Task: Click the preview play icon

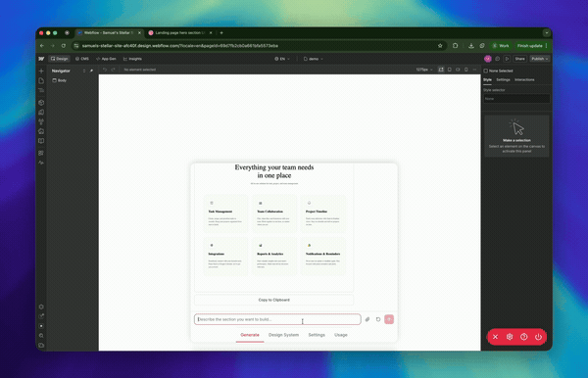Action: (x=507, y=59)
